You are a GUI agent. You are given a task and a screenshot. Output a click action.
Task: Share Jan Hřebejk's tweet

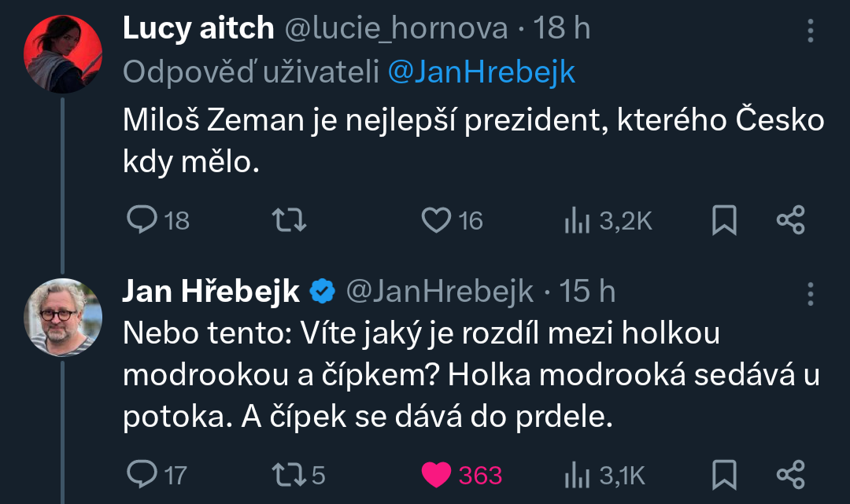tap(791, 474)
